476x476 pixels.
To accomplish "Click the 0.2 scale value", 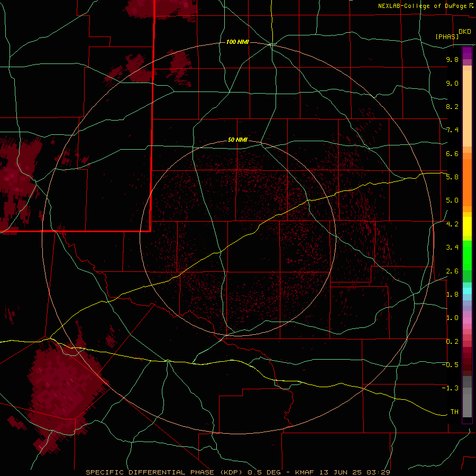I will tap(452, 342).
